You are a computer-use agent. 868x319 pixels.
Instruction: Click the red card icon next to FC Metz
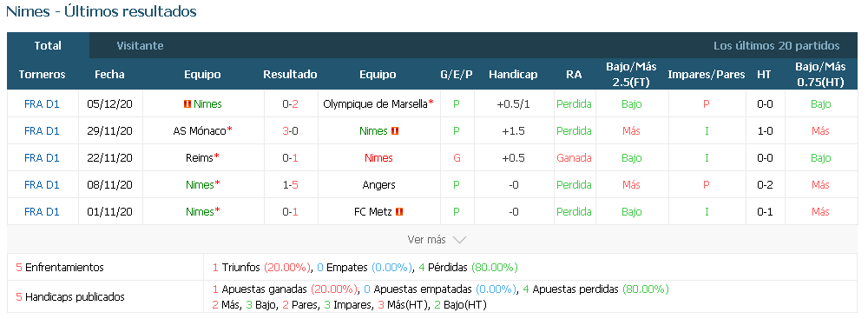point(399,212)
